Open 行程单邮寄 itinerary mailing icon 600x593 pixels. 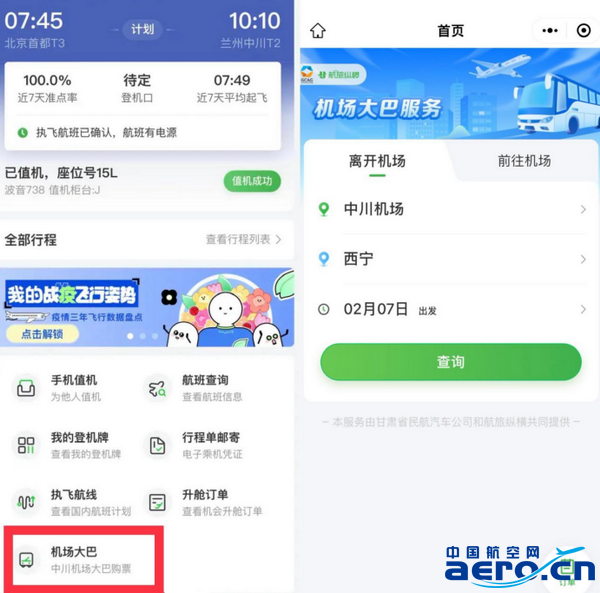tap(157, 445)
